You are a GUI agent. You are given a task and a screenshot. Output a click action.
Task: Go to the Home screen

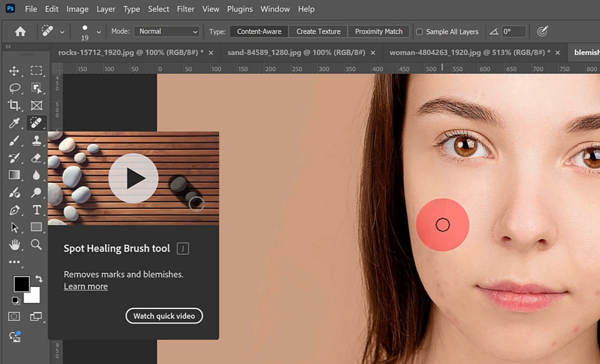pyautogui.click(x=20, y=31)
